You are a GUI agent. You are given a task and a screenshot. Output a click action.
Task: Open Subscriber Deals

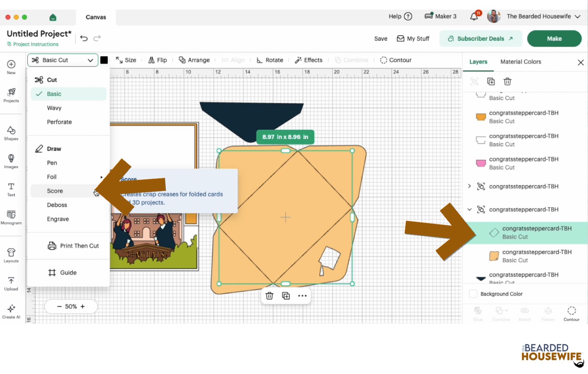(481, 39)
